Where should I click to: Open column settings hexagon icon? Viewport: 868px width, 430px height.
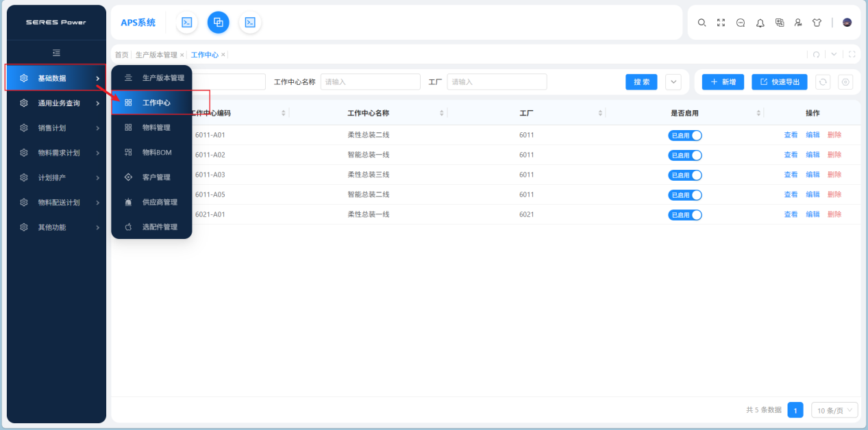coord(846,82)
